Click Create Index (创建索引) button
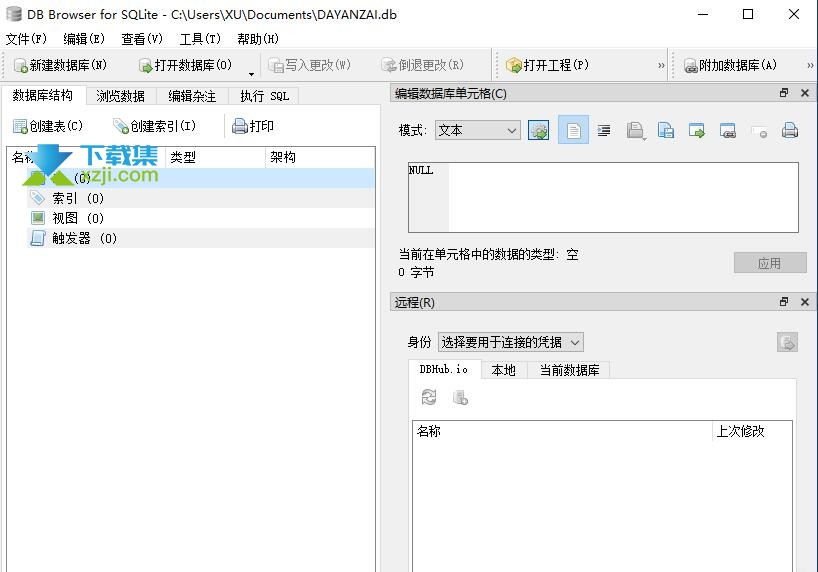The height and width of the screenshot is (572, 818). point(154,126)
